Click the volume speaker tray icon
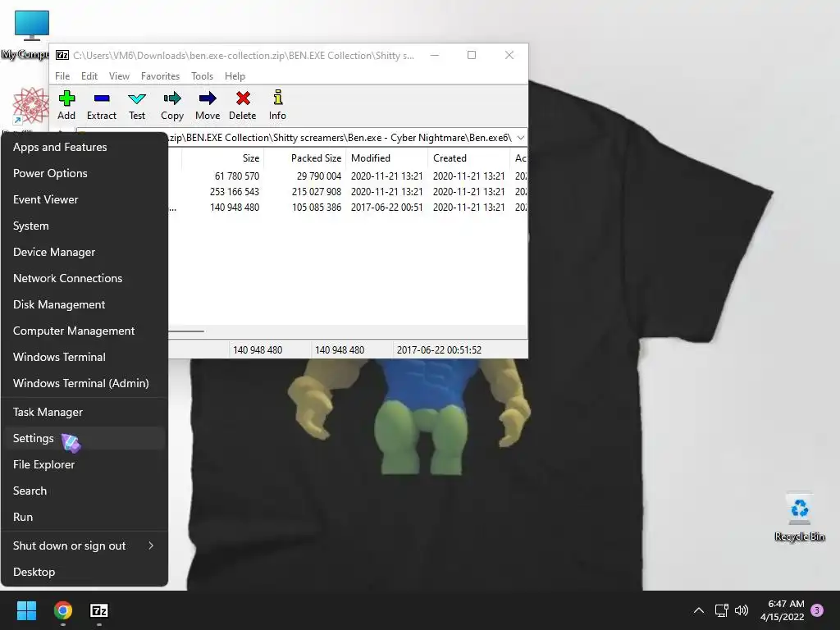The width and height of the screenshot is (840, 630). (x=742, y=610)
